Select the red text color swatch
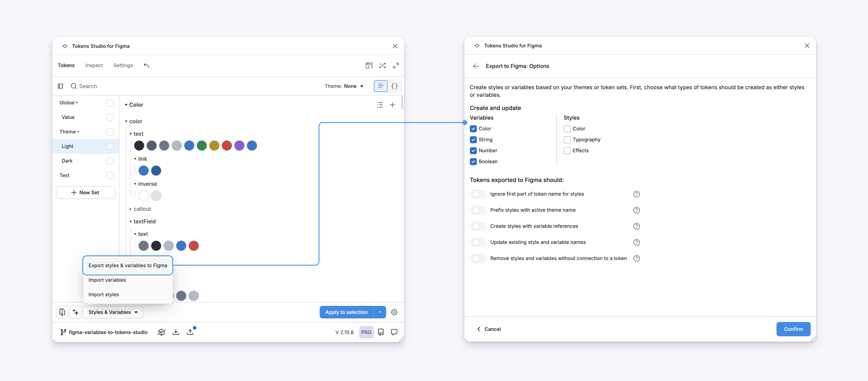Screen dimensions: 868x381 click(227, 146)
